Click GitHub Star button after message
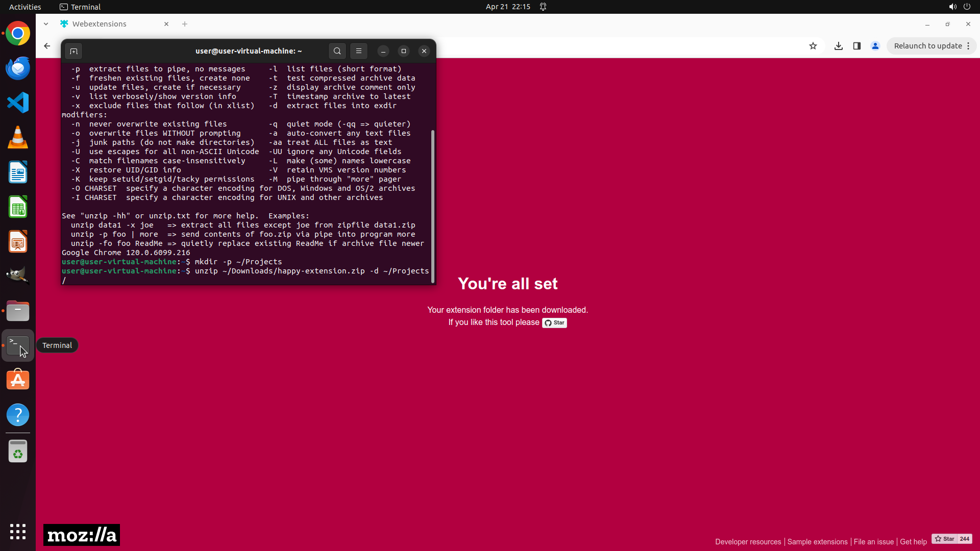Viewport: 980px width, 551px height. [554, 323]
